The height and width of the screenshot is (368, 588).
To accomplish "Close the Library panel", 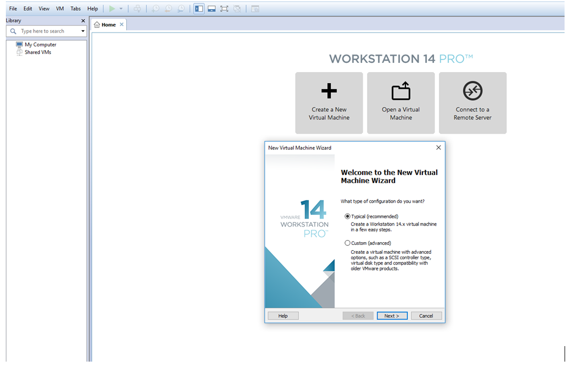I will coord(83,21).
